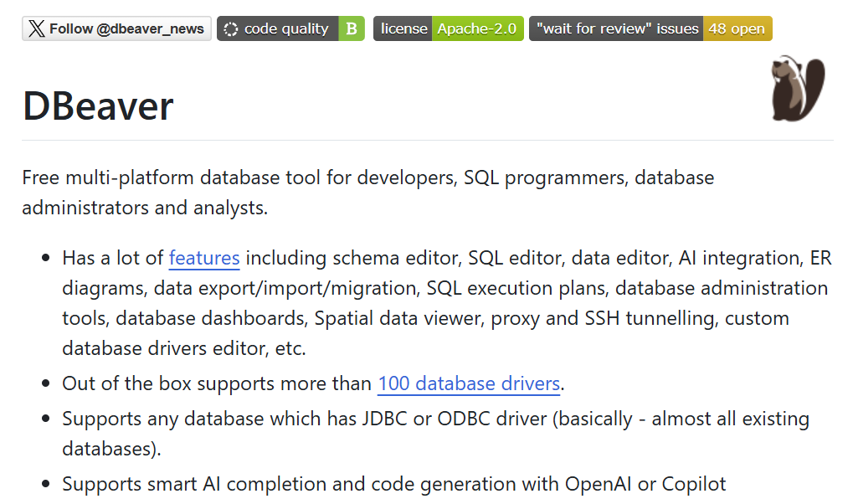
Task: Click the DBeaver beaver logo image
Action: click(x=798, y=88)
